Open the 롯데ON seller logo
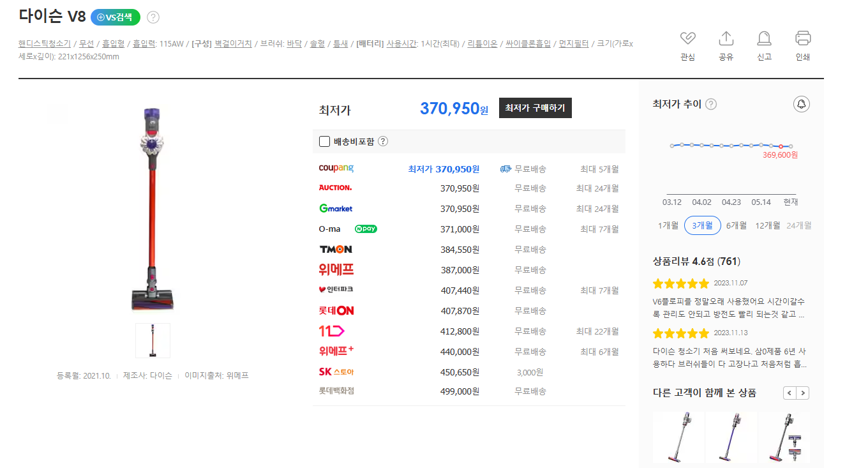This screenshot has width=868, height=468. pyautogui.click(x=336, y=310)
